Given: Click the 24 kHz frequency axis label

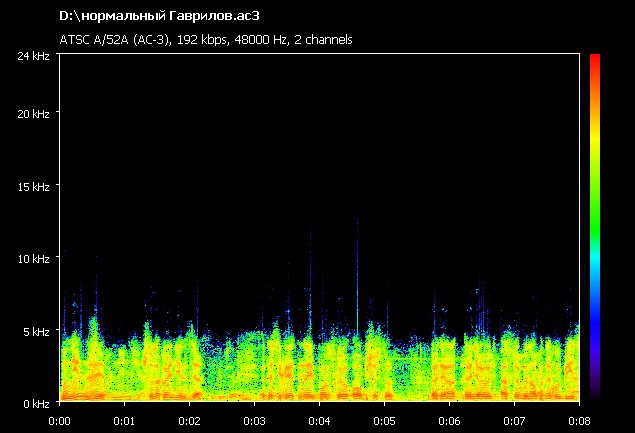Looking at the screenshot, I should [x=33, y=56].
